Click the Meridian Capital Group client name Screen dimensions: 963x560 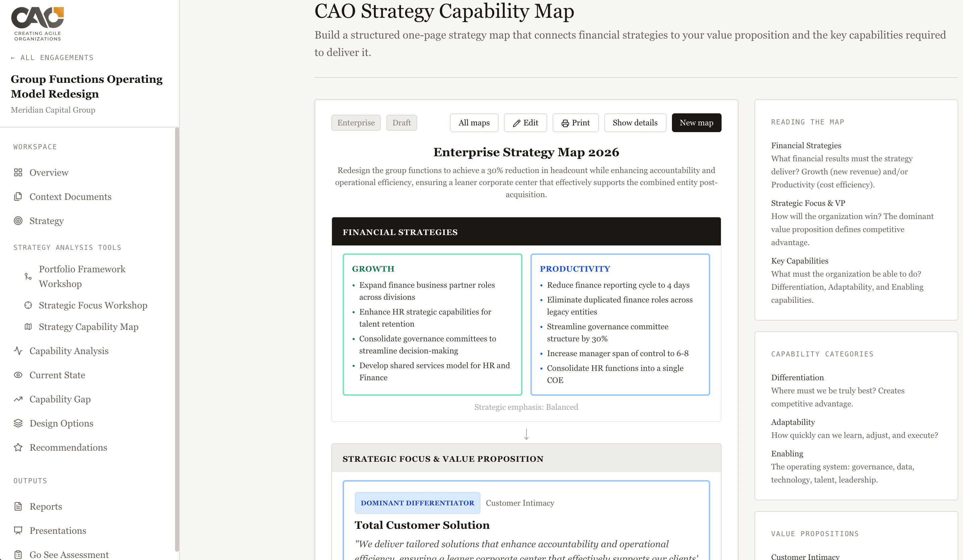[53, 110]
